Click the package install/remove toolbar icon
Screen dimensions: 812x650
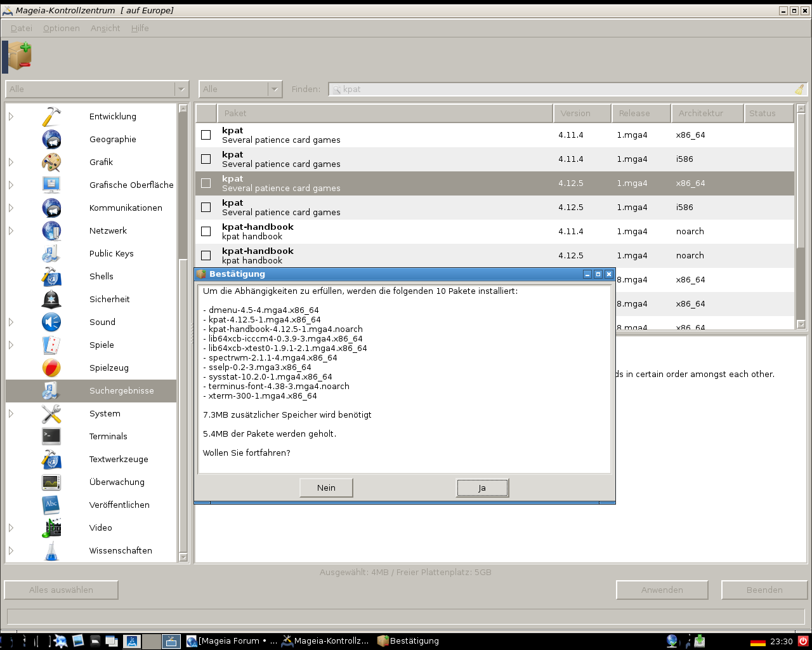point(20,56)
